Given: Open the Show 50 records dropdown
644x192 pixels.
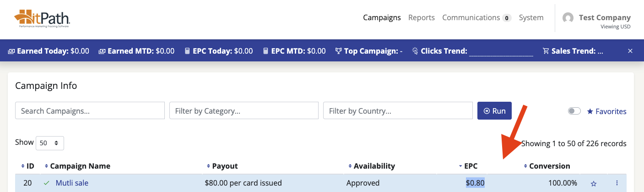Looking at the screenshot, I should pyautogui.click(x=50, y=143).
